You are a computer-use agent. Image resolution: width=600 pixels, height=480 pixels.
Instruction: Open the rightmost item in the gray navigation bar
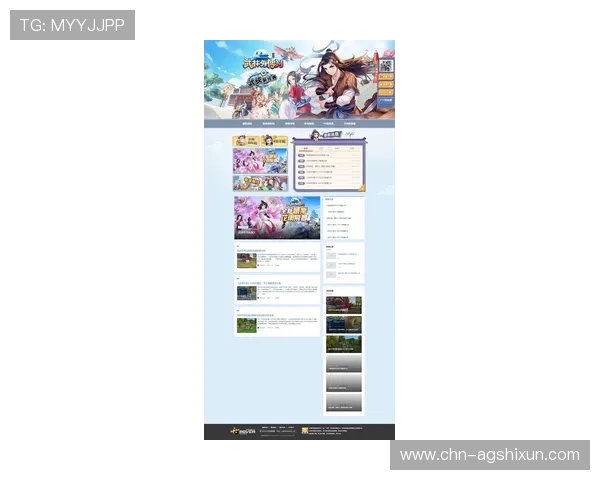point(349,124)
